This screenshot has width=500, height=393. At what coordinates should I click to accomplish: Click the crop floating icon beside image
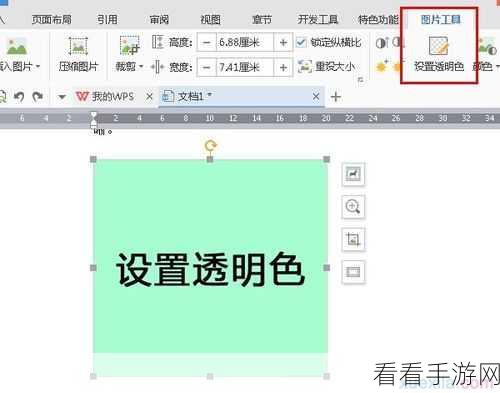point(353,239)
